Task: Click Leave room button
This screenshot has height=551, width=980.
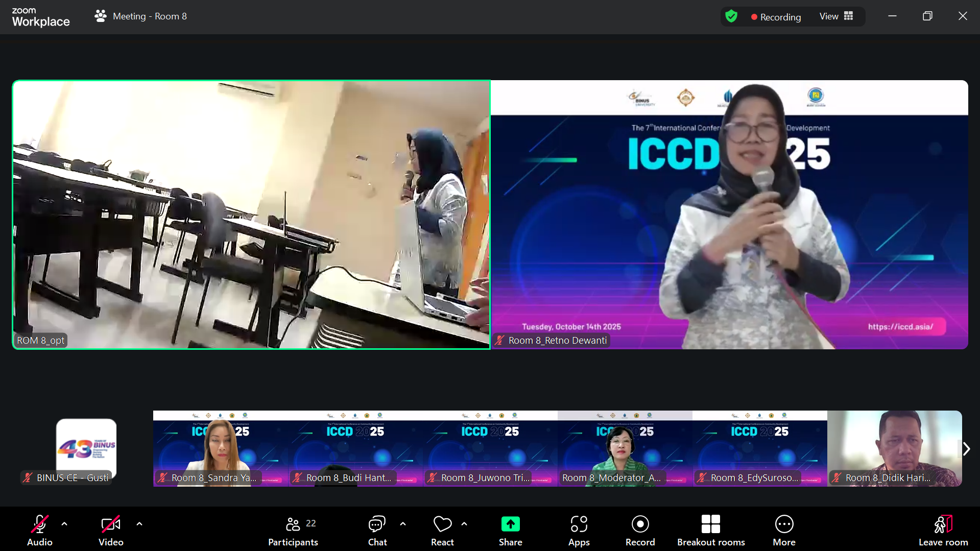Action: pyautogui.click(x=943, y=531)
